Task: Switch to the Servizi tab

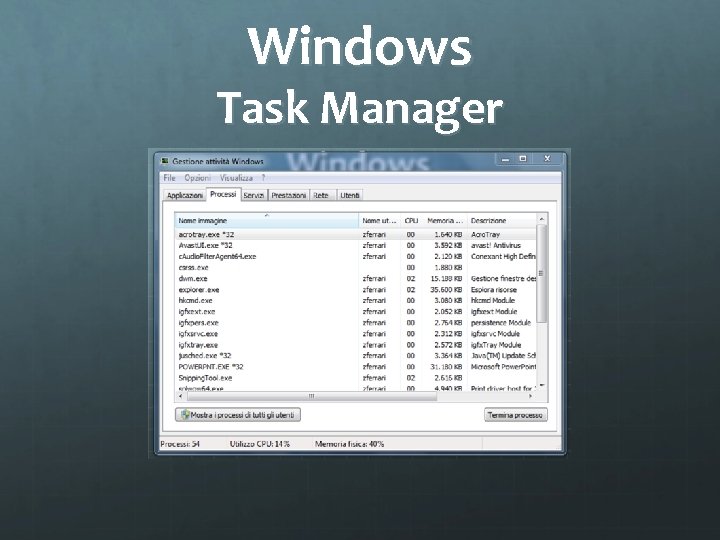Action: pyautogui.click(x=253, y=195)
